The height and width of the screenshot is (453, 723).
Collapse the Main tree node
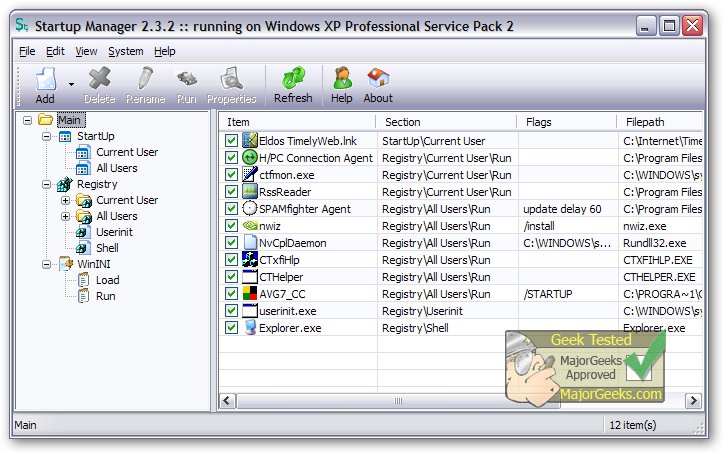tap(28, 120)
